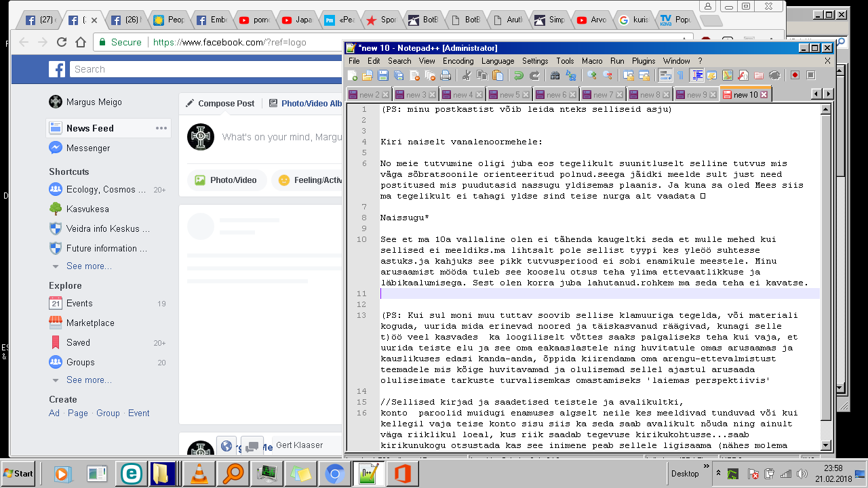
Task: Start macro recording with red record icon
Action: [794, 75]
